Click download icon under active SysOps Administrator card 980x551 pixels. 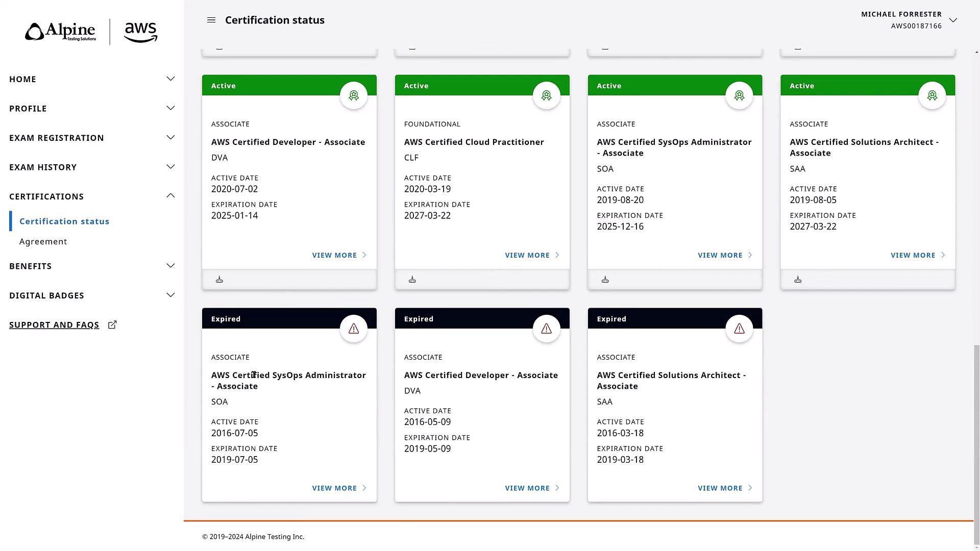click(x=605, y=280)
